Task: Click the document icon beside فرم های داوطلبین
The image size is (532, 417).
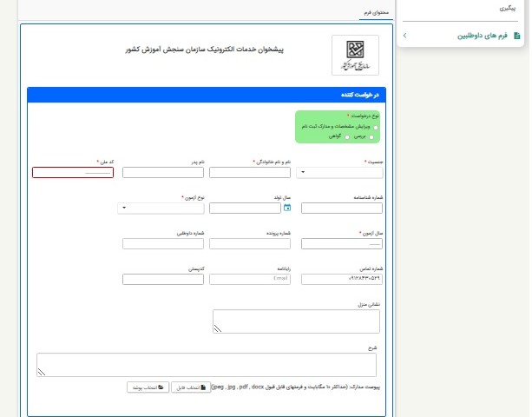Action: [517, 36]
